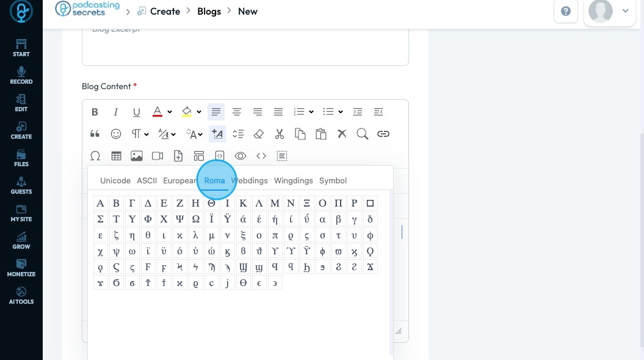
Task: Insert a numbered list
Action: coord(299,112)
